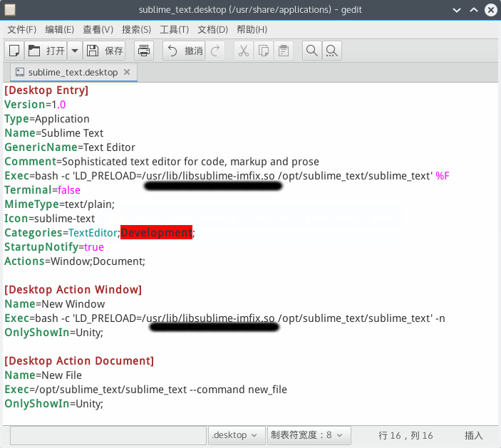Click the TextEditor category value
This screenshot has height=448, width=501.
point(93,233)
